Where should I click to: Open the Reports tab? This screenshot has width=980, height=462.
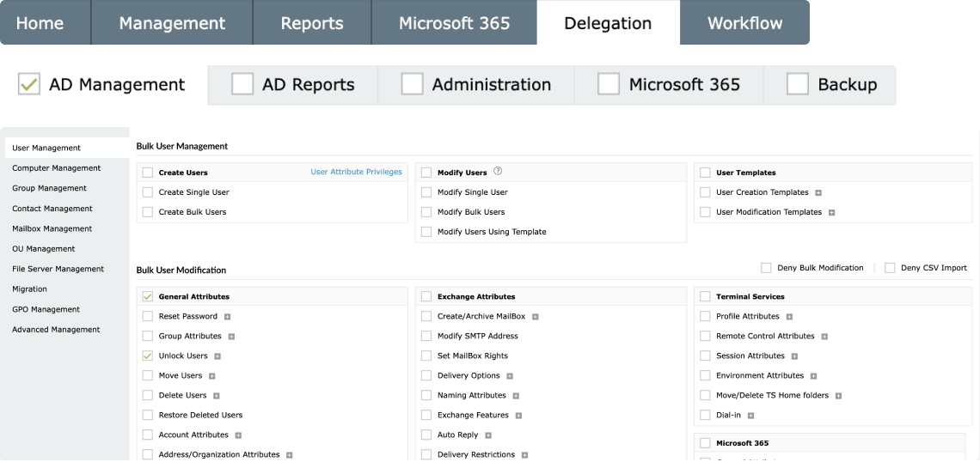click(312, 23)
